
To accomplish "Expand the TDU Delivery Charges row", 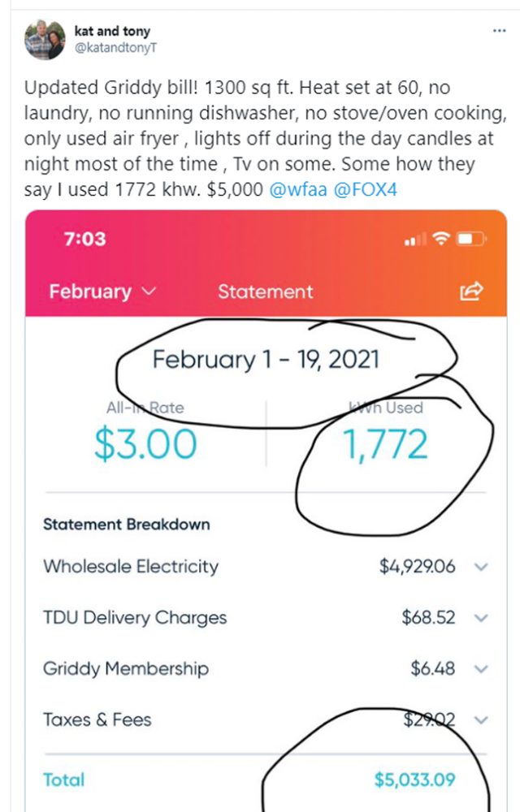I will 481,618.
